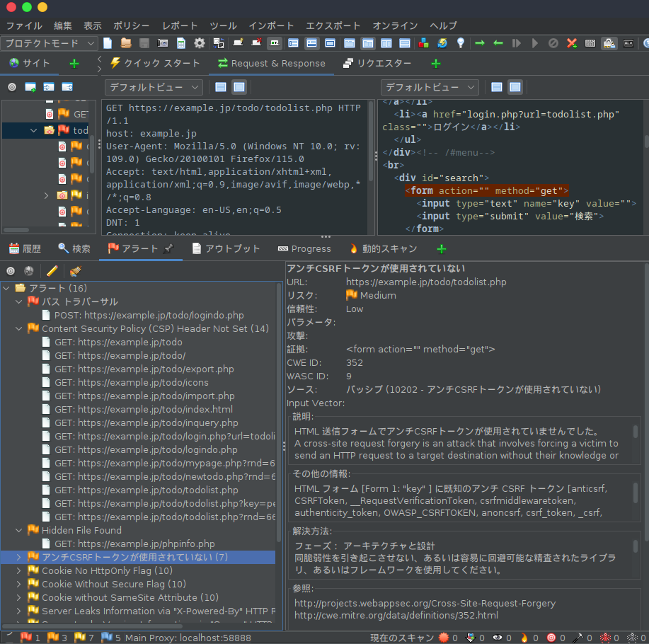
Task: Click the red X custom breakpoint icon
Action: [x=572, y=43]
